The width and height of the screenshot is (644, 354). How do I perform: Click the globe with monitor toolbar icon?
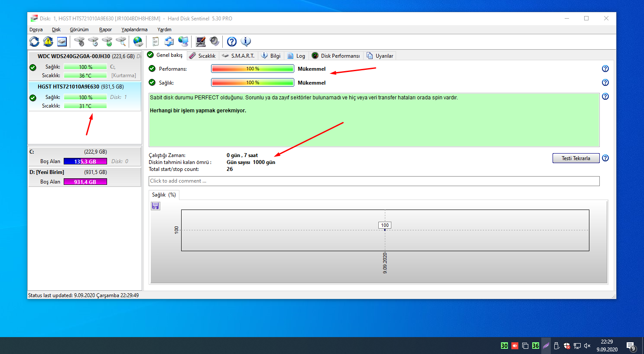click(183, 42)
